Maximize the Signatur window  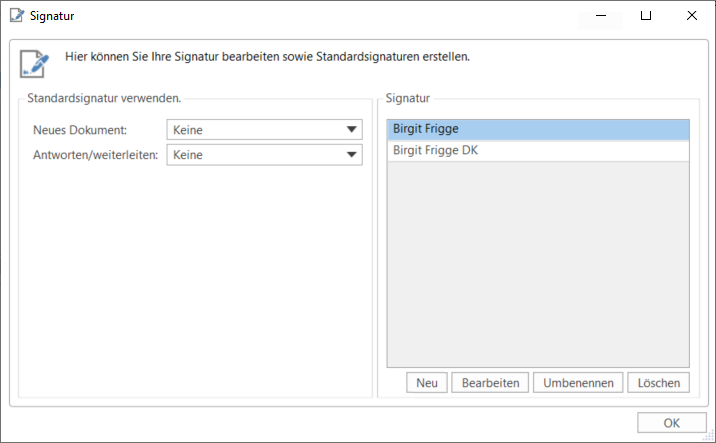click(646, 16)
